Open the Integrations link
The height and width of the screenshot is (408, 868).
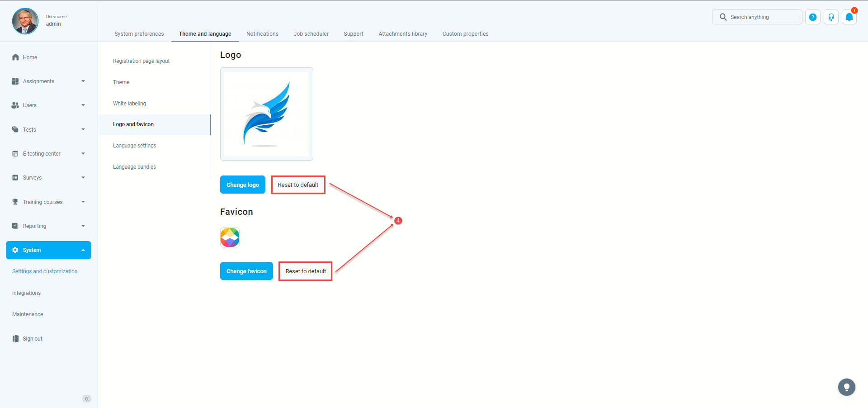click(x=26, y=293)
